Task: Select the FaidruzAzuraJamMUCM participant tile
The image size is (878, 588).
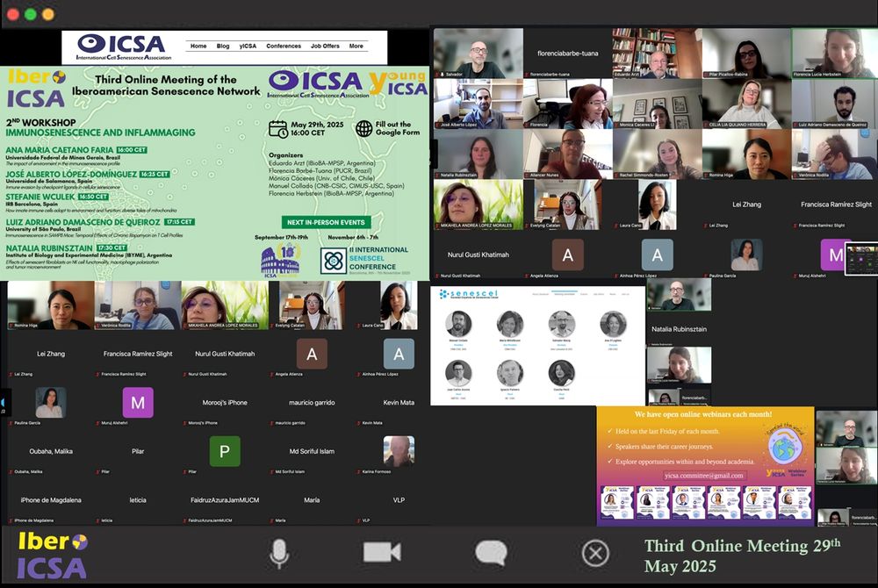Action: pyautogui.click(x=225, y=502)
